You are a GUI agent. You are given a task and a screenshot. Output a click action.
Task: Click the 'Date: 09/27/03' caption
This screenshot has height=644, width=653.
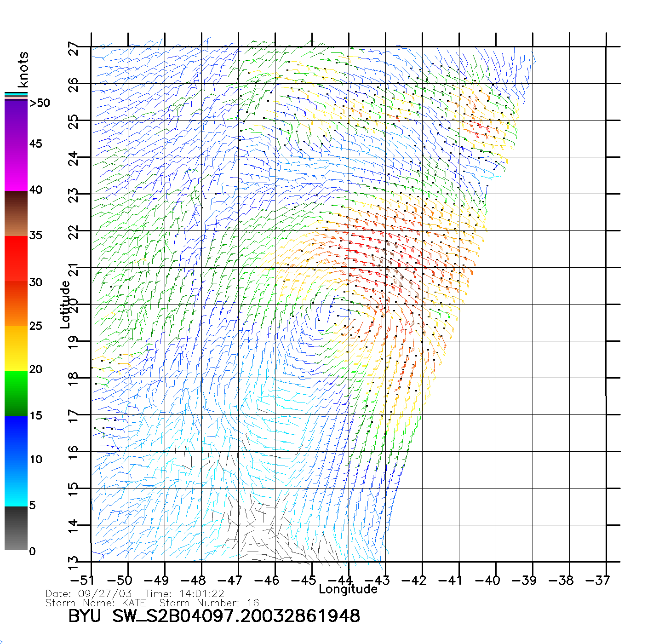point(89,594)
